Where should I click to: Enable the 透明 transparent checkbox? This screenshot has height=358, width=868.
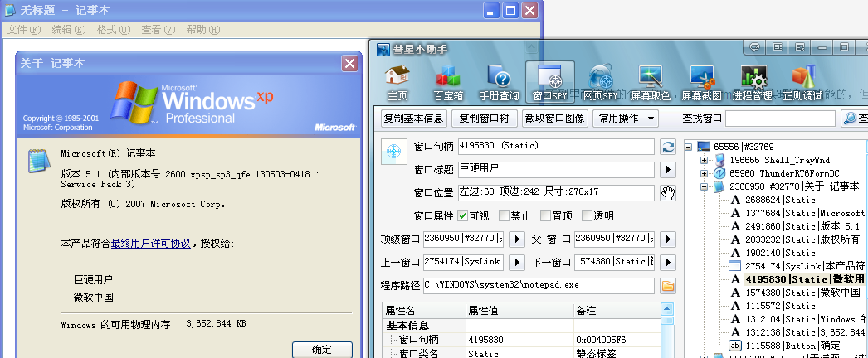[587, 216]
